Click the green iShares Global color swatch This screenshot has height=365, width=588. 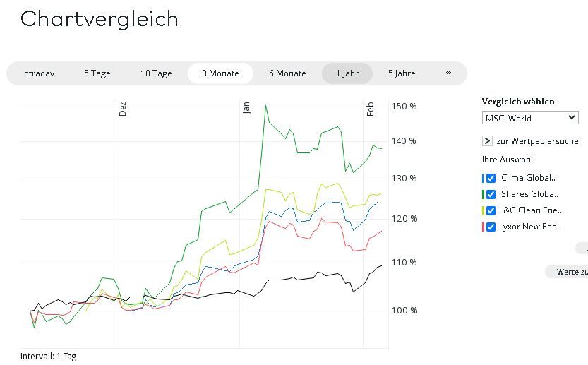click(483, 194)
